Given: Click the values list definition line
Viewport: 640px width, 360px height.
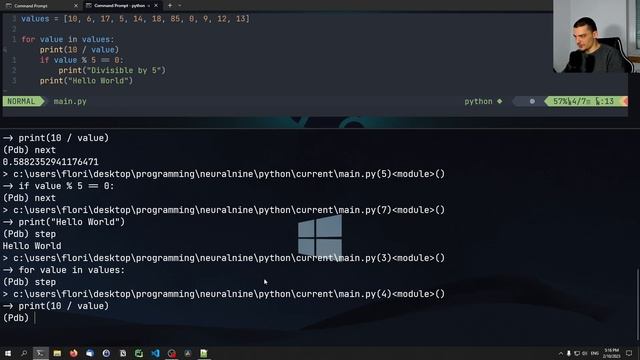Looking at the screenshot, I should (x=136, y=19).
